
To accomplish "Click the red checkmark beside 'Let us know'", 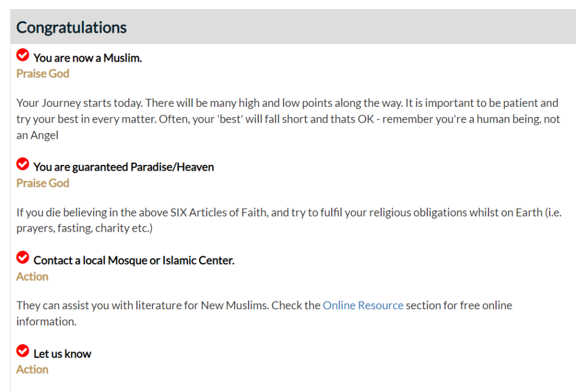I will point(22,350).
